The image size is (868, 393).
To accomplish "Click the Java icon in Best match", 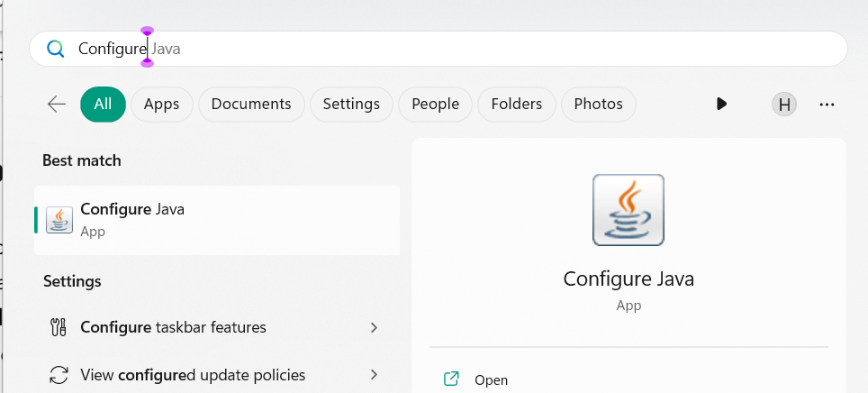I will [x=60, y=219].
